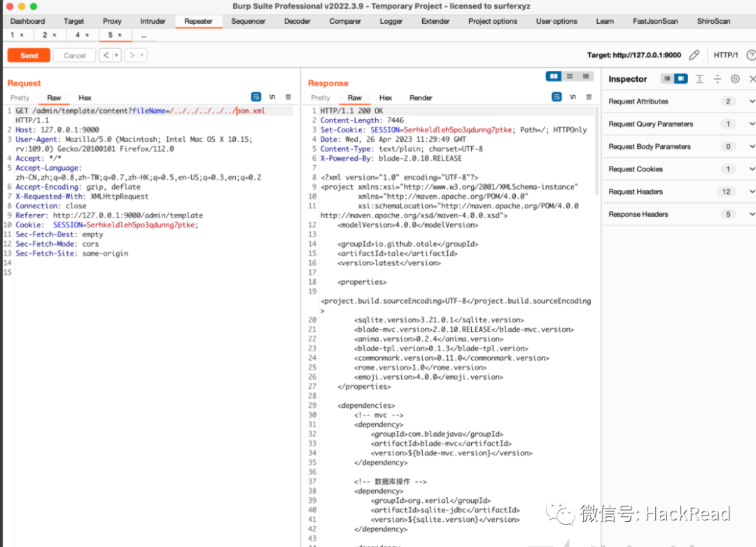Set Inspector to docked-right layout icon
756x547 pixels.
pyautogui.click(x=681, y=78)
